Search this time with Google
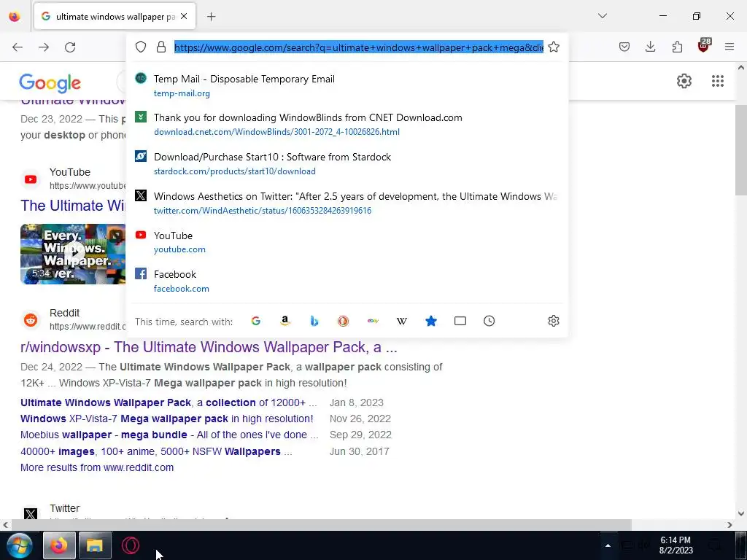The width and height of the screenshot is (747, 560). click(x=256, y=321)
